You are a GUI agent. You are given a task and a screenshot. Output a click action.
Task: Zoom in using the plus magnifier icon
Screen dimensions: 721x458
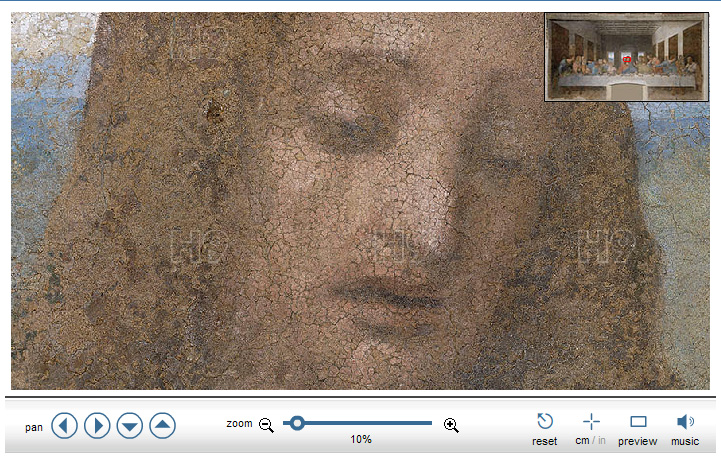(451, 425)
